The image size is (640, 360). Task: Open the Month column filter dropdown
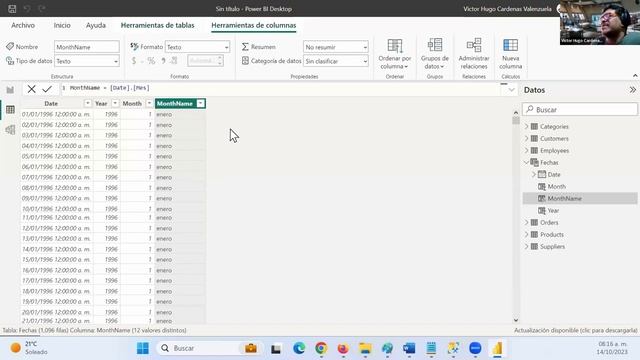coord(149,104)
